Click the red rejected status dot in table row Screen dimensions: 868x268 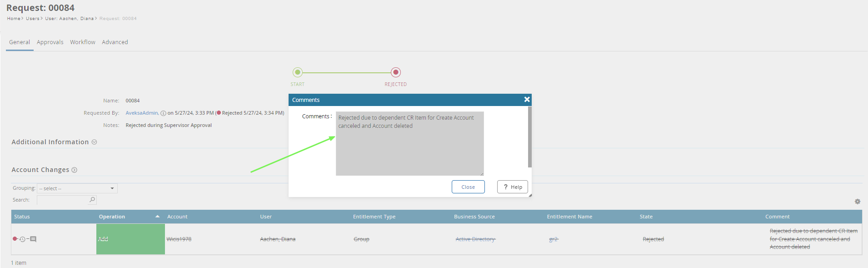(15, 238)
